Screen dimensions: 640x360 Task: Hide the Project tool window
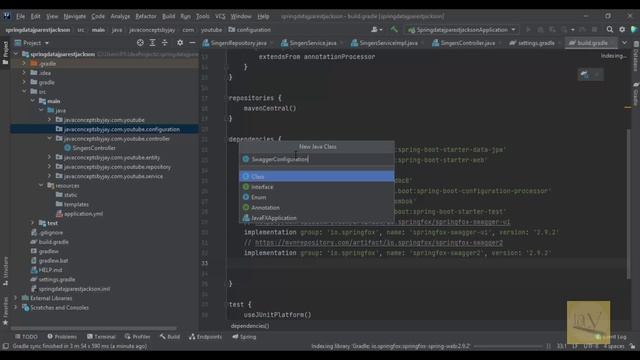coord(192,42)
